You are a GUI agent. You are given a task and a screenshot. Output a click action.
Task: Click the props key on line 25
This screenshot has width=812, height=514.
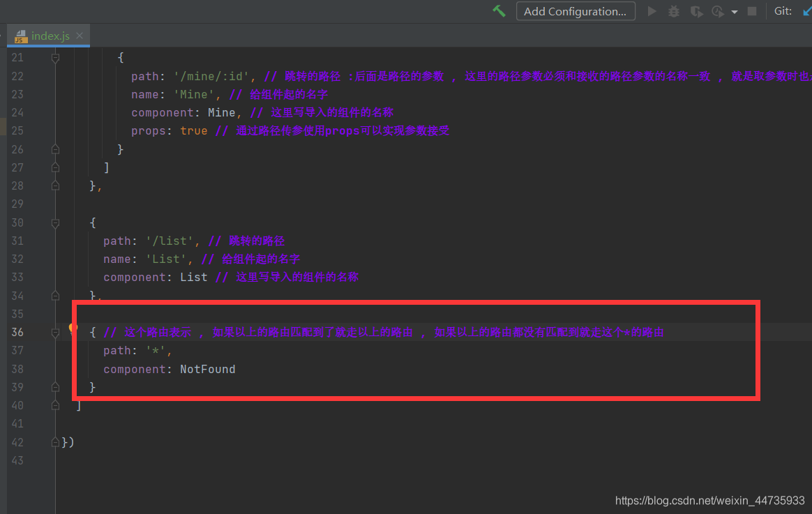[x=148, y=130]
